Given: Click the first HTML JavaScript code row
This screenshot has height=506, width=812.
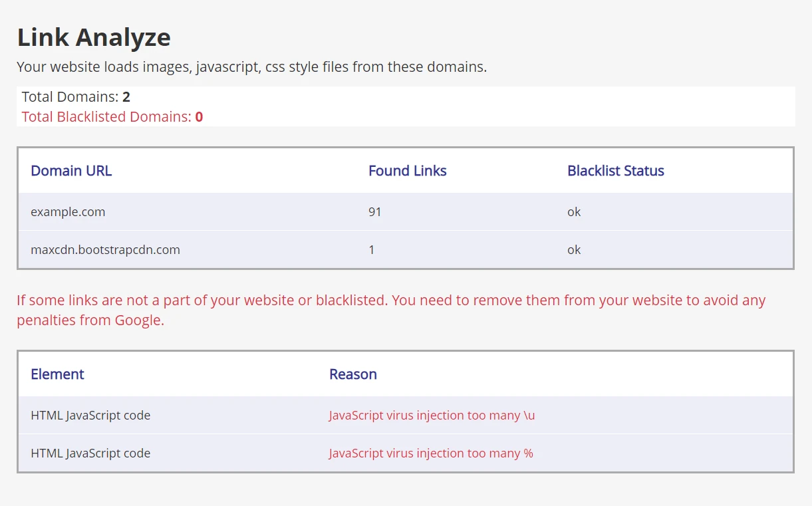Looking at the screenshot, I should [x=90, y=416].
